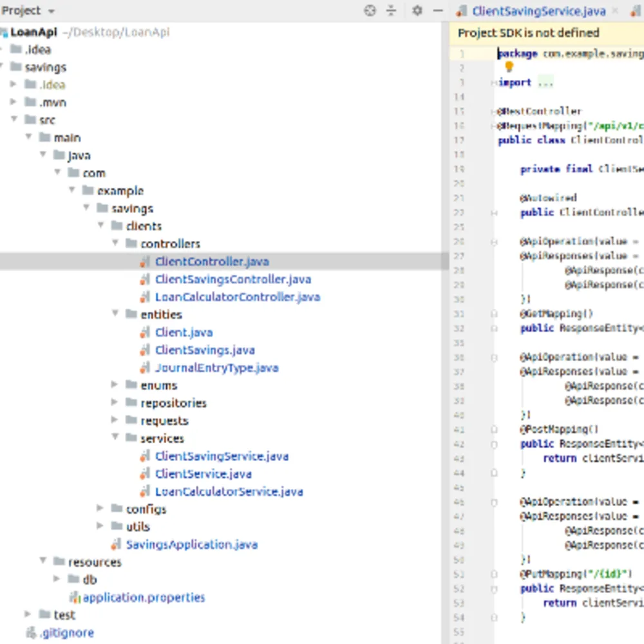Open application.properties file
The width and height of the screenshot is (644, 644).
click(144, 598)
